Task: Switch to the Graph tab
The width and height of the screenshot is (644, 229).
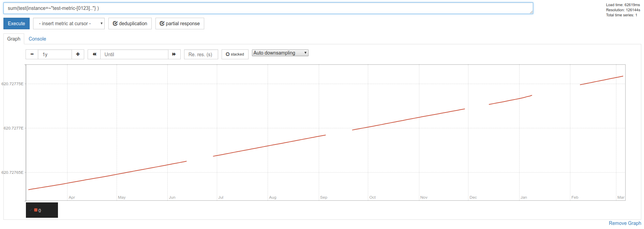Action: 14,39
